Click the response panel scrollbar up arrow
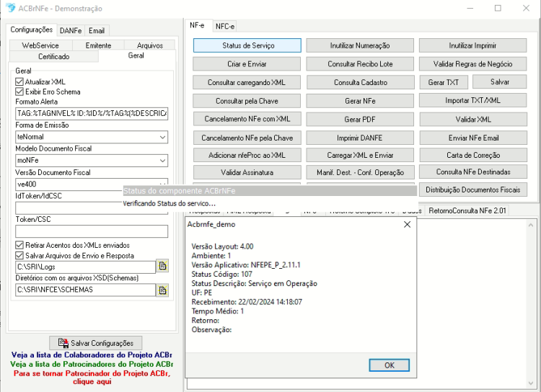Viewport: 541px width, 392px height. coord(530,225)
